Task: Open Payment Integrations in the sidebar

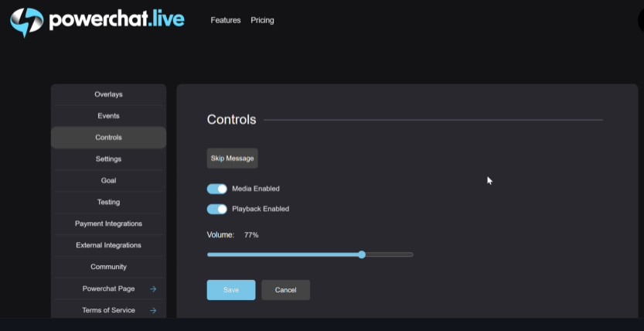Action: (x=108, y=224)
